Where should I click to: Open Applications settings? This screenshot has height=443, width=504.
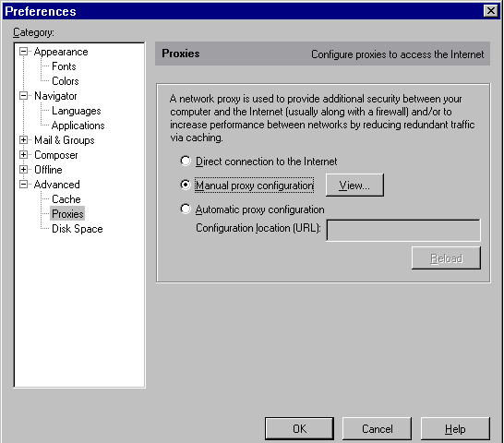(x=78, y=126)
